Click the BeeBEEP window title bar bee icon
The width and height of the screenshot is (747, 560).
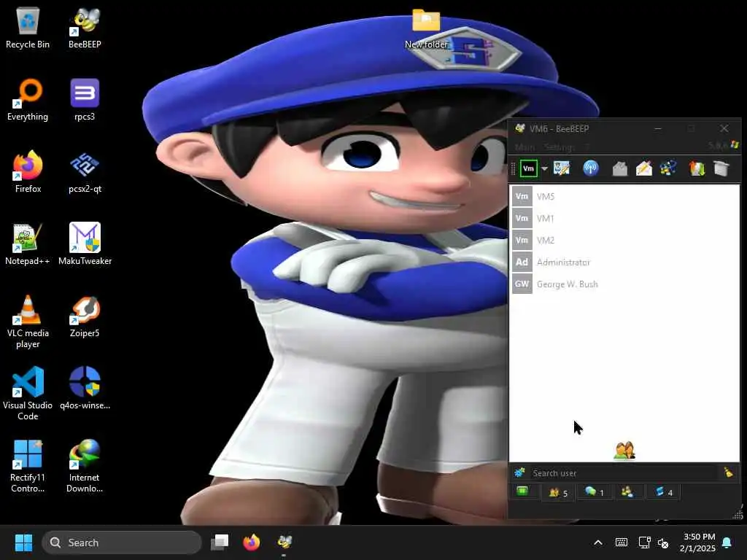pos(520,128)
